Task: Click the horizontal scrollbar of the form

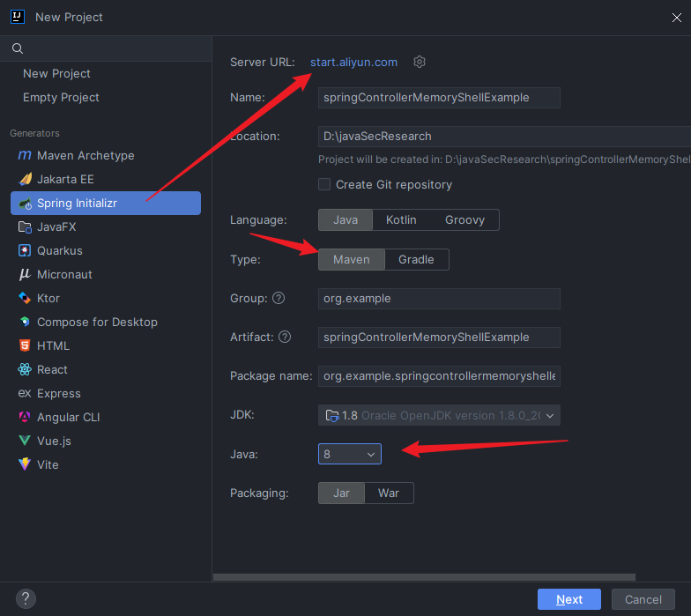Action: tap(424, 577)
